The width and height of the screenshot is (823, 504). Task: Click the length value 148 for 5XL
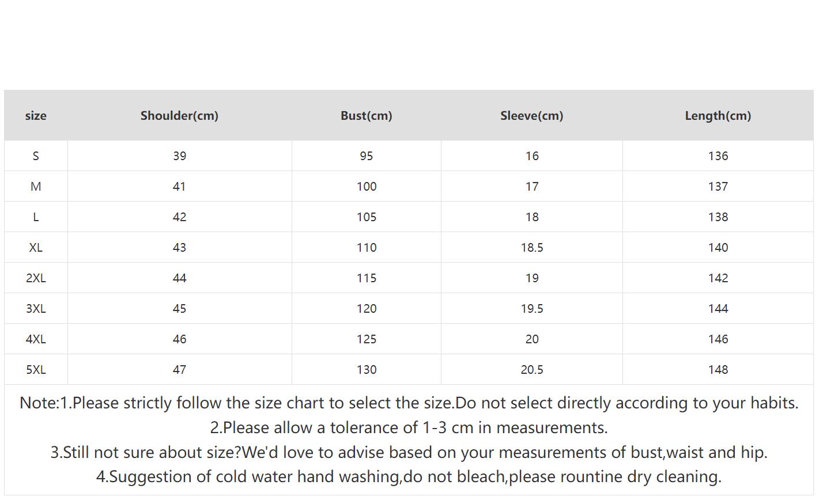[x=718, y=370]
